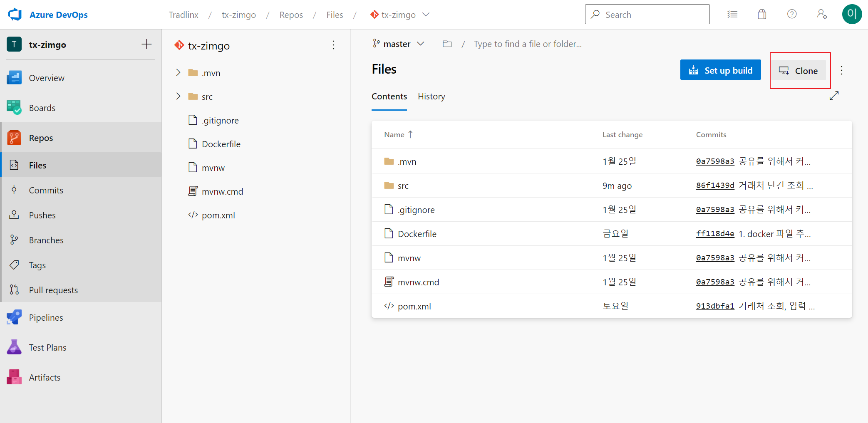Click the Set up build button
The width and height of the screenshot is (868, 423).
pos(720,70)
